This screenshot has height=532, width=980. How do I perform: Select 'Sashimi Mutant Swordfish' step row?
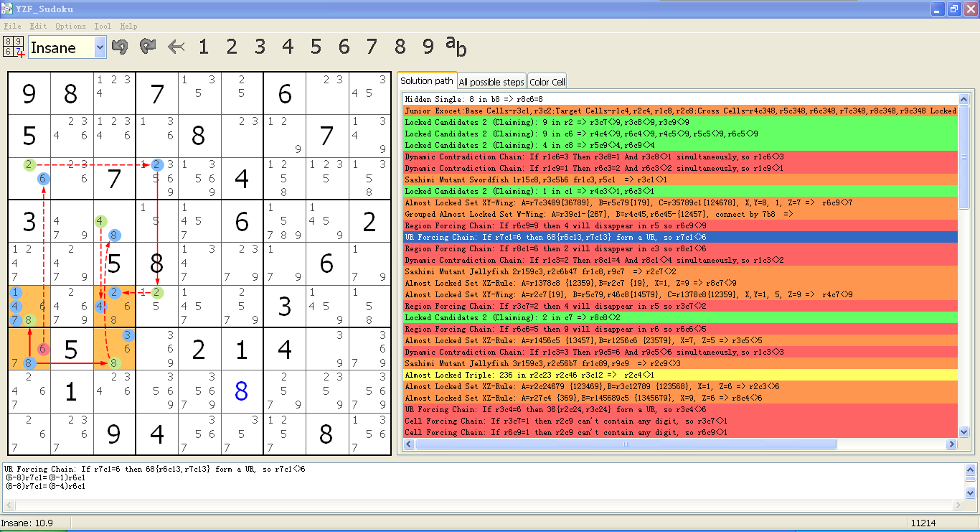680,179
